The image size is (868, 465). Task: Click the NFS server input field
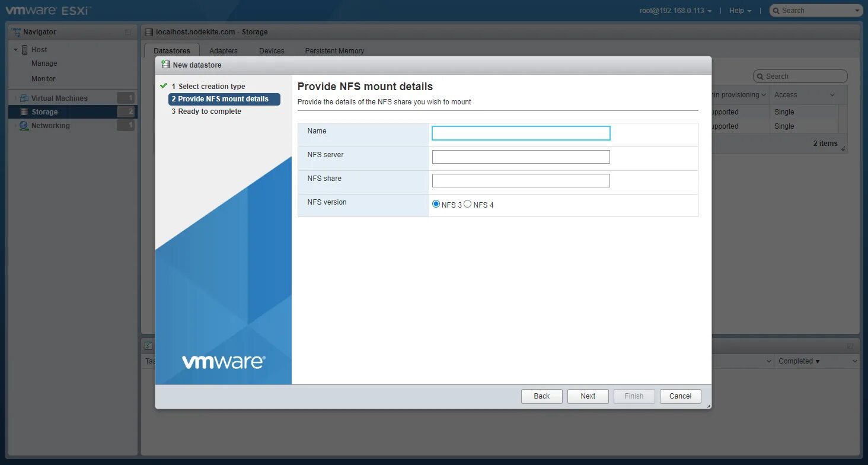click(521, 157)
